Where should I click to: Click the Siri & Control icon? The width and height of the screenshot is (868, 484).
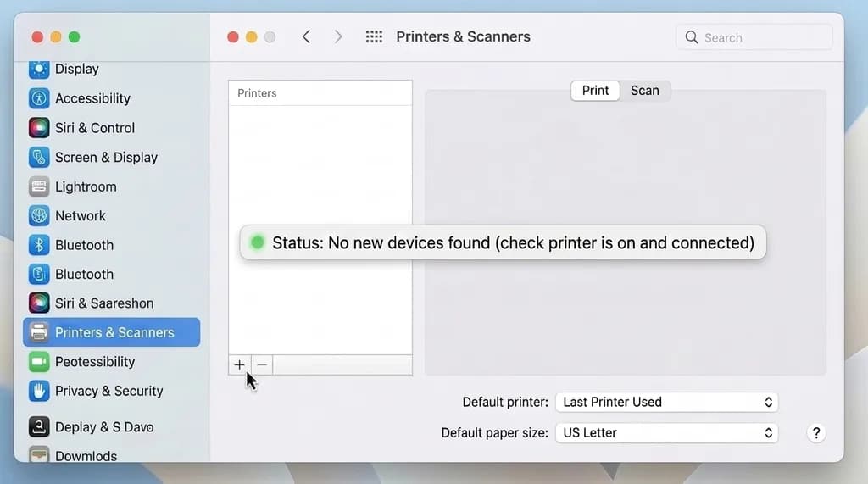click(x=39, y=128)
